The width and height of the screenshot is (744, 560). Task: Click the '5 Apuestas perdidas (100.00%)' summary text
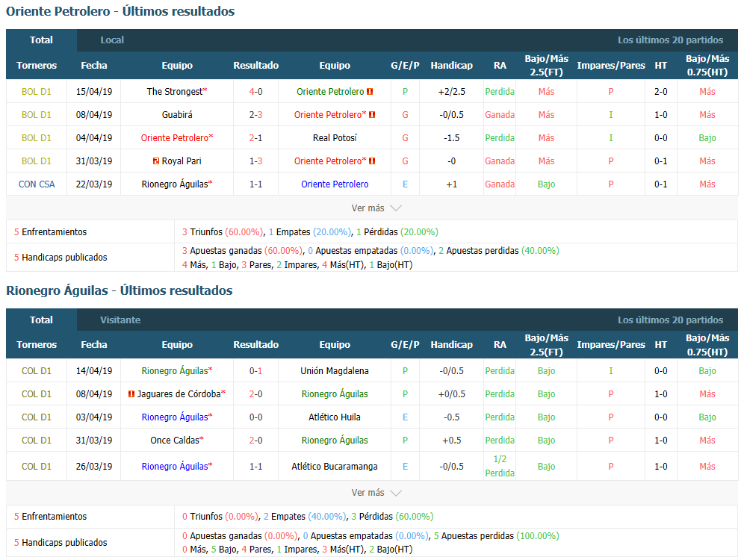pyautogui.click(x=496, y=536)
